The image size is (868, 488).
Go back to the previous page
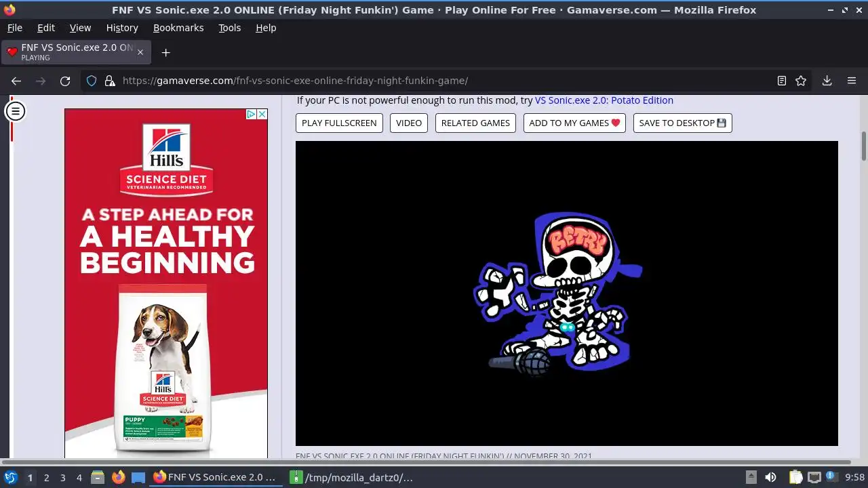pyautogui.click(x=16, y=81)
